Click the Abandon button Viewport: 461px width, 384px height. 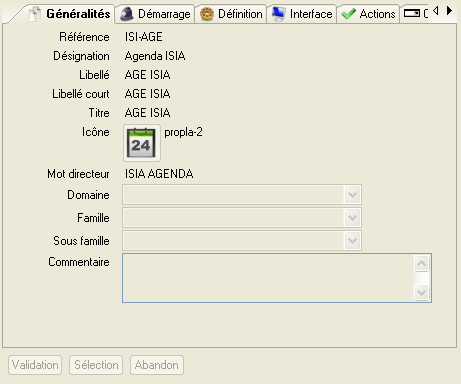(157, 365)
